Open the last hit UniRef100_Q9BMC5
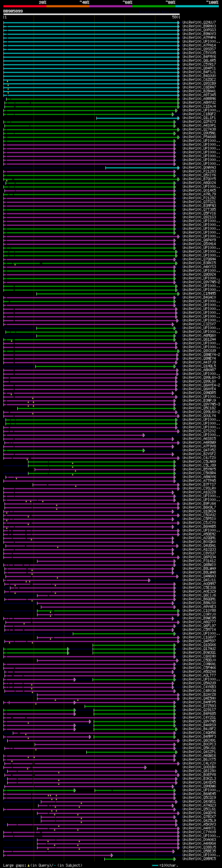This screenshot has height=868, width=222. pyautogui.click(x=199, y=859)
